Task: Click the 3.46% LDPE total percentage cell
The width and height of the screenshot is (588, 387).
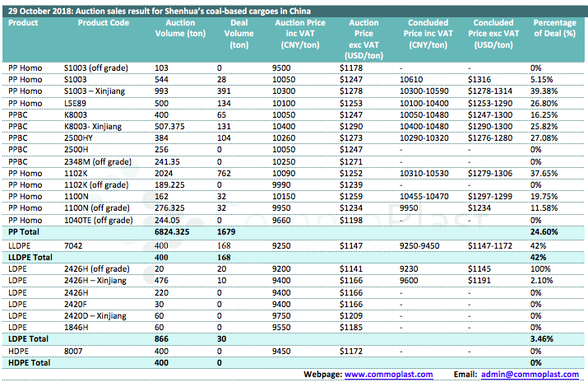Action: click(546, 338)
